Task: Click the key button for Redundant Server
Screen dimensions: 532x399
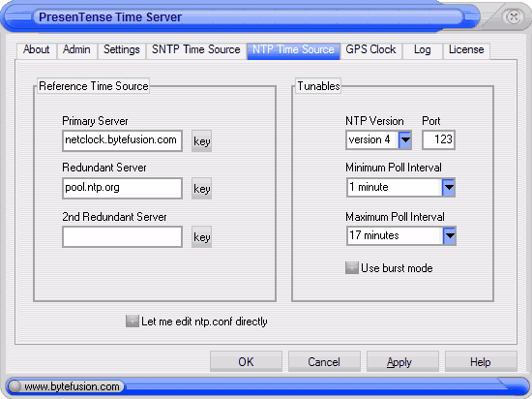Action: 201,189
